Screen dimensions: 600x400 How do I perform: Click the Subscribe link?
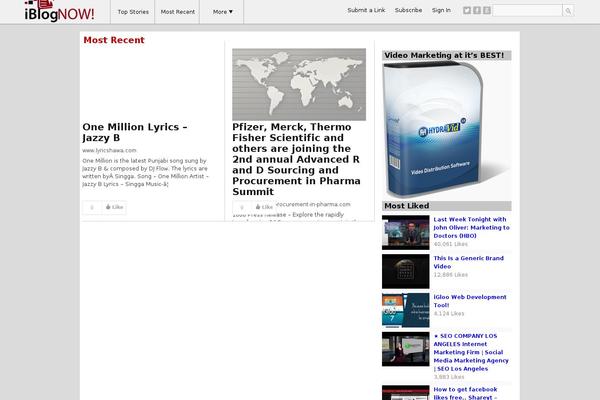click(408, 10)
